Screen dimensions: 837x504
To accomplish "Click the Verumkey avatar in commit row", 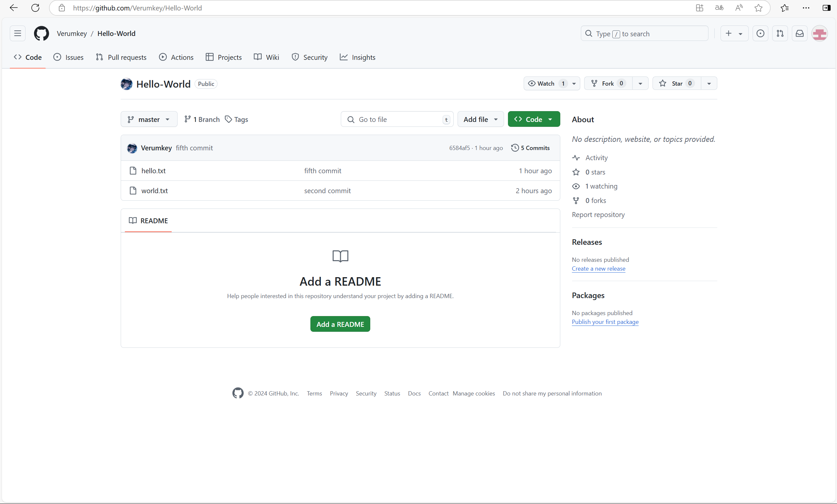I will (132, 148).
